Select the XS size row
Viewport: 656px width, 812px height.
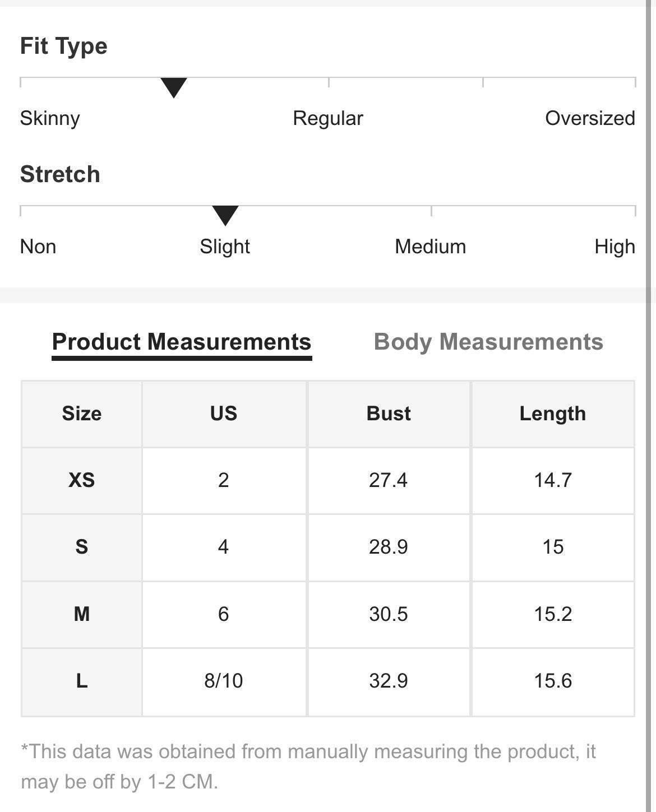(328, 480)
